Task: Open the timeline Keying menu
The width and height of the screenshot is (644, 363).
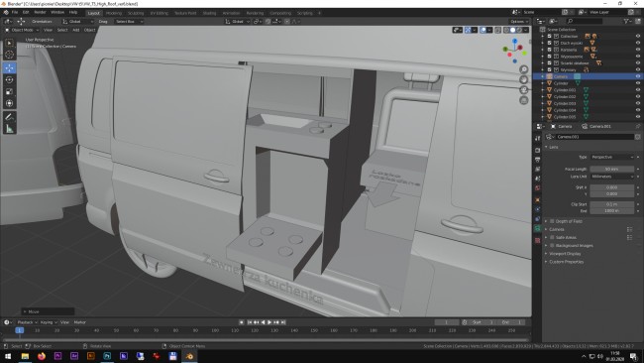Action: (x=48, y=322)
